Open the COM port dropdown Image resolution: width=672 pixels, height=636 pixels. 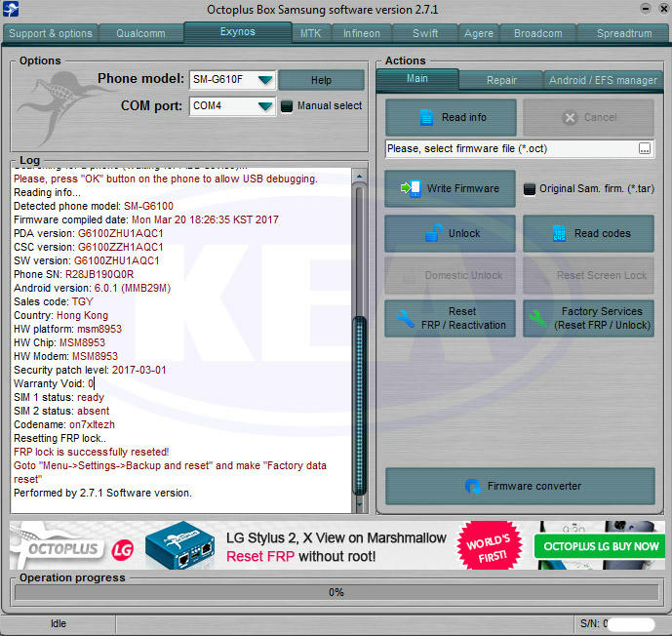265,106
